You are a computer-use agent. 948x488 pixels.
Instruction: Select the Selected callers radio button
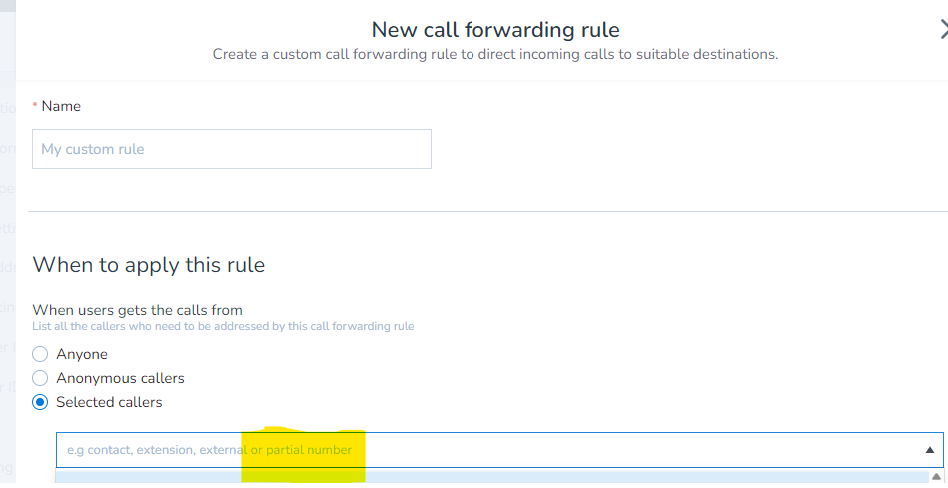pos(40,402)
